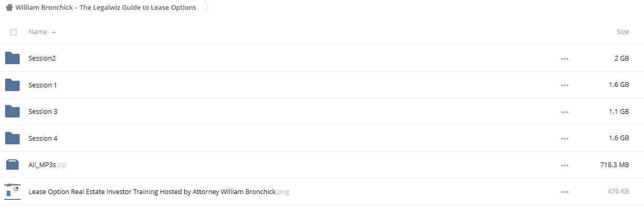644x208 pixels.
Task: Click the home icon in breadcrumb
Action: (9, 8)
